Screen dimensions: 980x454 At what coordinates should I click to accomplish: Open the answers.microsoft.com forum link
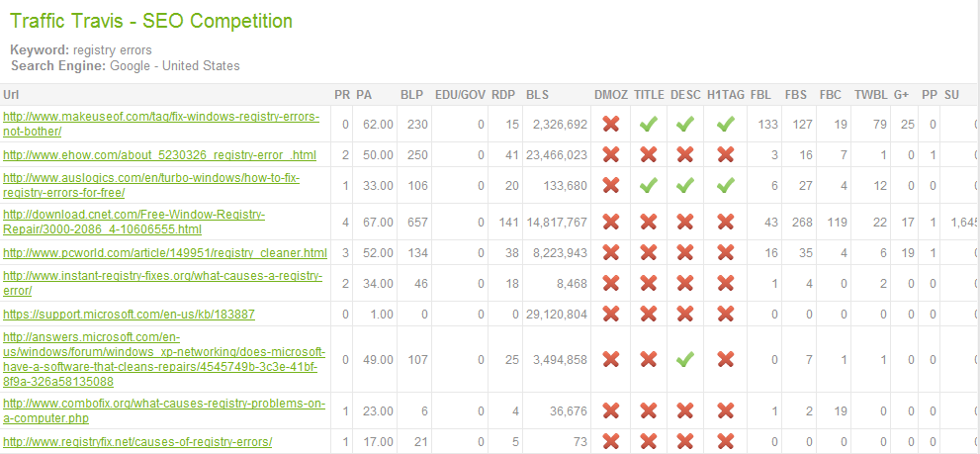point(164,360)
